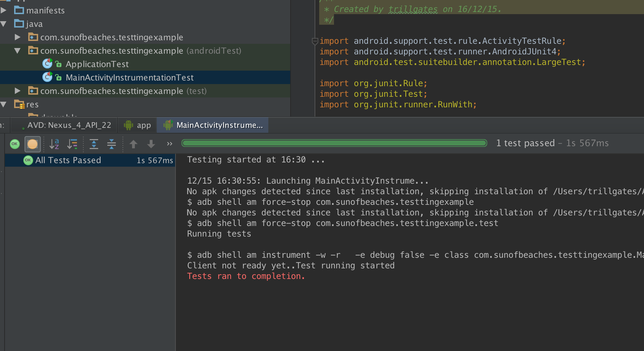Click the import LargeTest line
The image size is (644, 351).
452,62
